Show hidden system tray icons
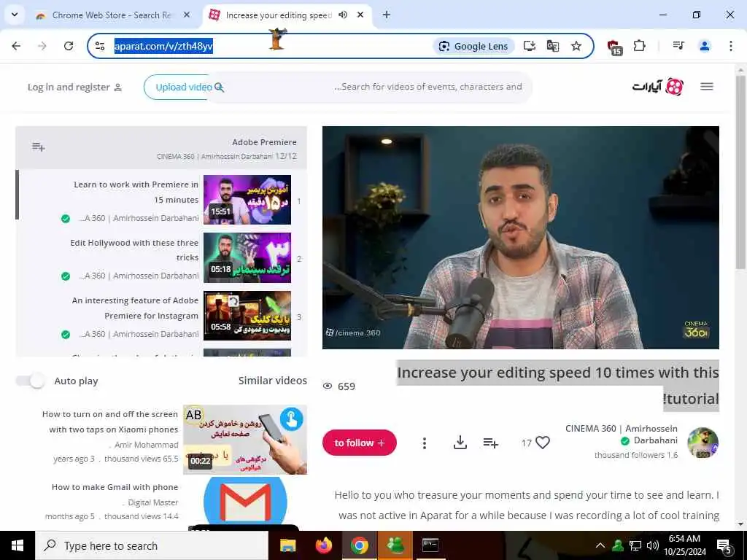 600,545
